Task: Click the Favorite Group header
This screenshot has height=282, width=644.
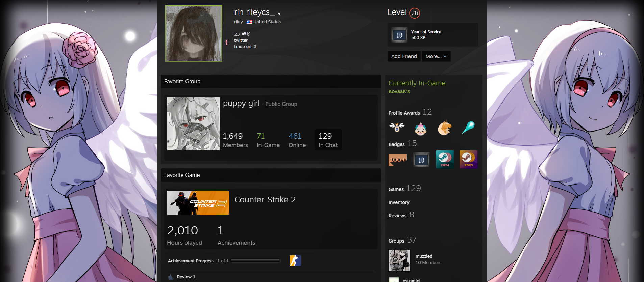Action: [271, 81]
